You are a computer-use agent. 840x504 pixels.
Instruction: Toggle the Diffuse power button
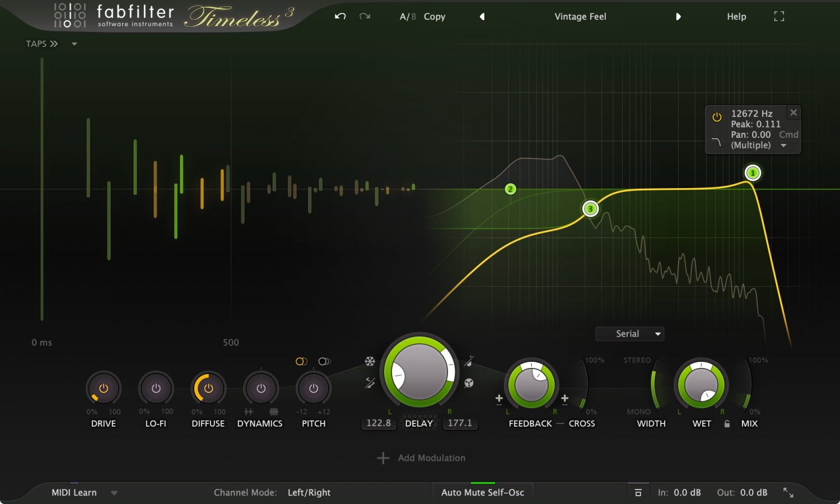(208, 388)
